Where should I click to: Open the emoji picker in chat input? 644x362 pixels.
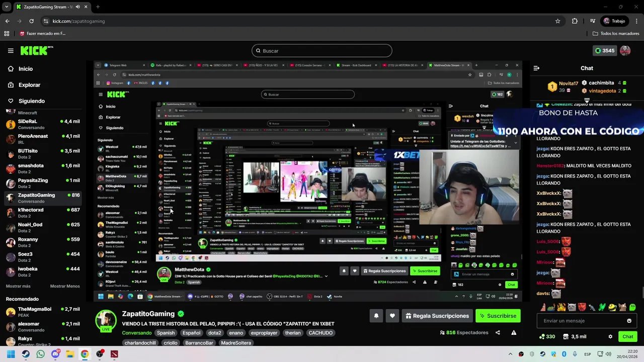coord(629,321)
